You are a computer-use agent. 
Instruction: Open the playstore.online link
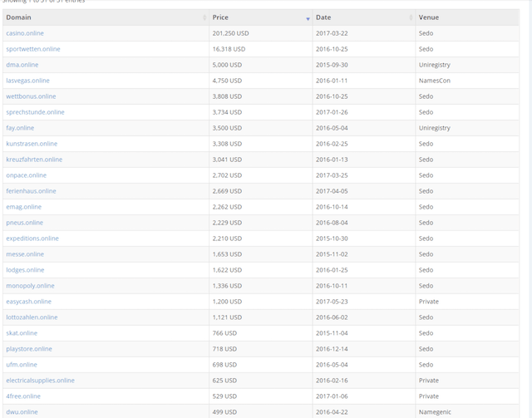click(29, 349)
